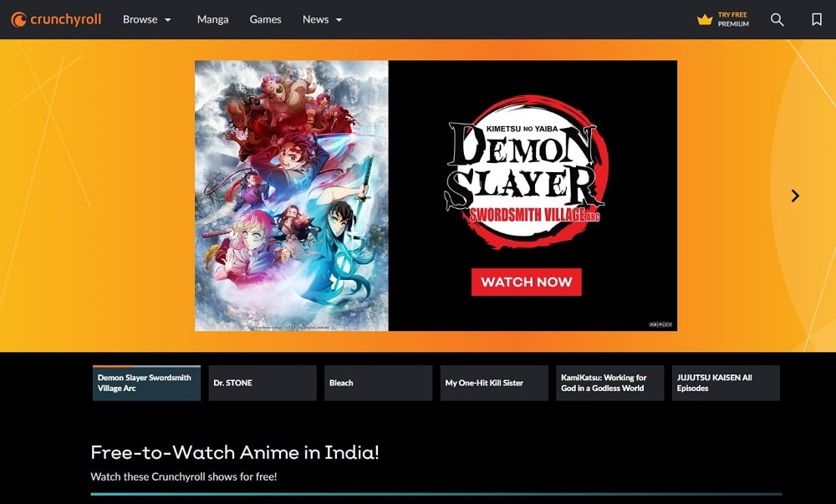Click the Demon Slayer poster artwork
The image size is (836, 504).
[292, 196]
